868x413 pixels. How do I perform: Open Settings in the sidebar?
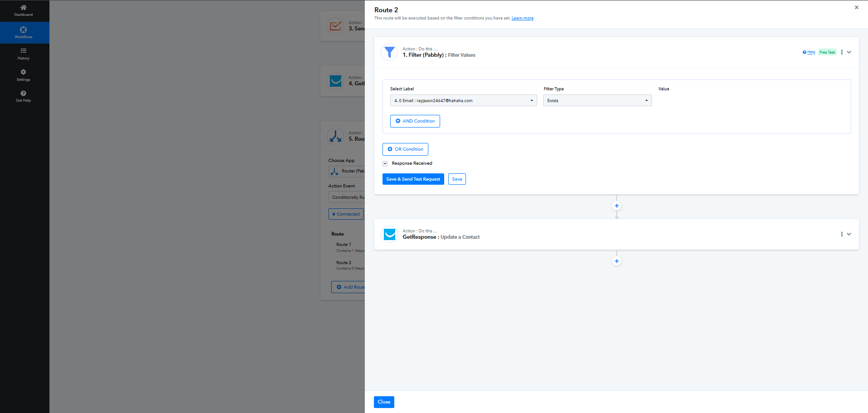(24, 75)
